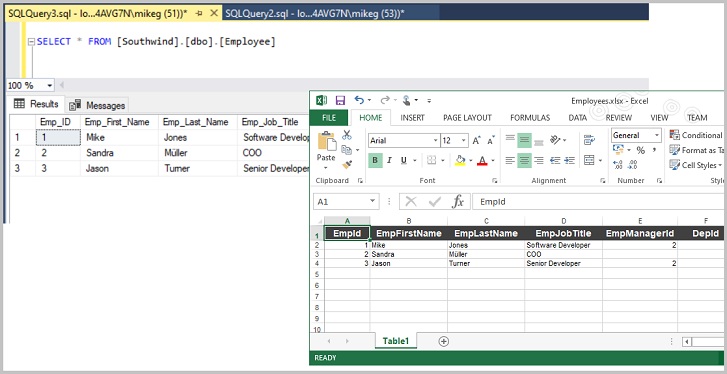This screenshot has width=727, height=374.
Task: Add new sheet with plus button
Action: click(444, 342)
